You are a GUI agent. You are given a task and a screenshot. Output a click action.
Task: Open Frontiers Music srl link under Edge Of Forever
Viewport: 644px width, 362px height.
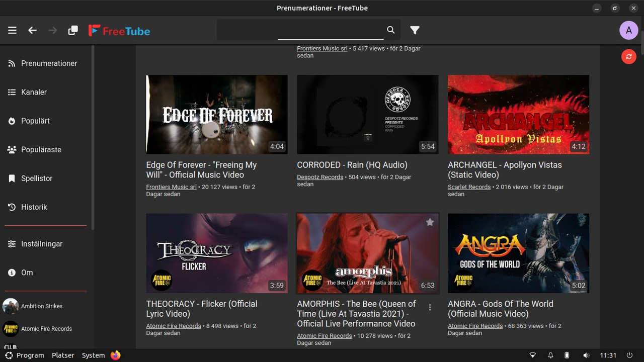[x=172, y=187]
